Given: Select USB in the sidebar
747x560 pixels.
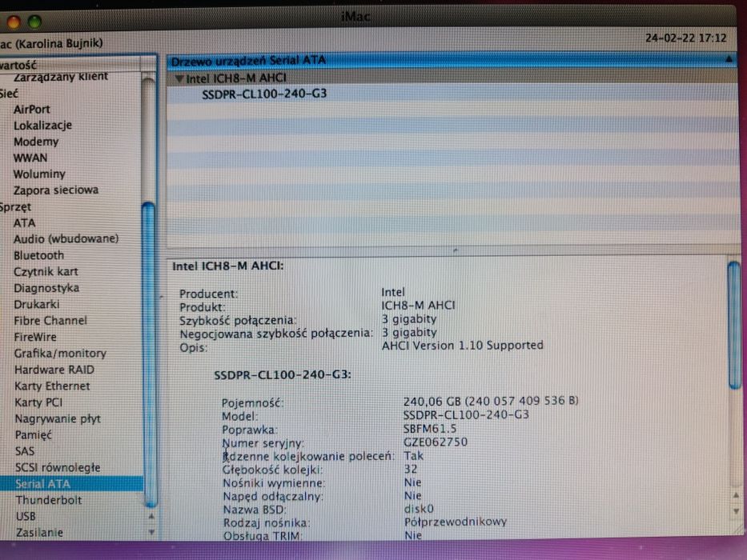Looking at the screenshot, I should coord(26,517).
